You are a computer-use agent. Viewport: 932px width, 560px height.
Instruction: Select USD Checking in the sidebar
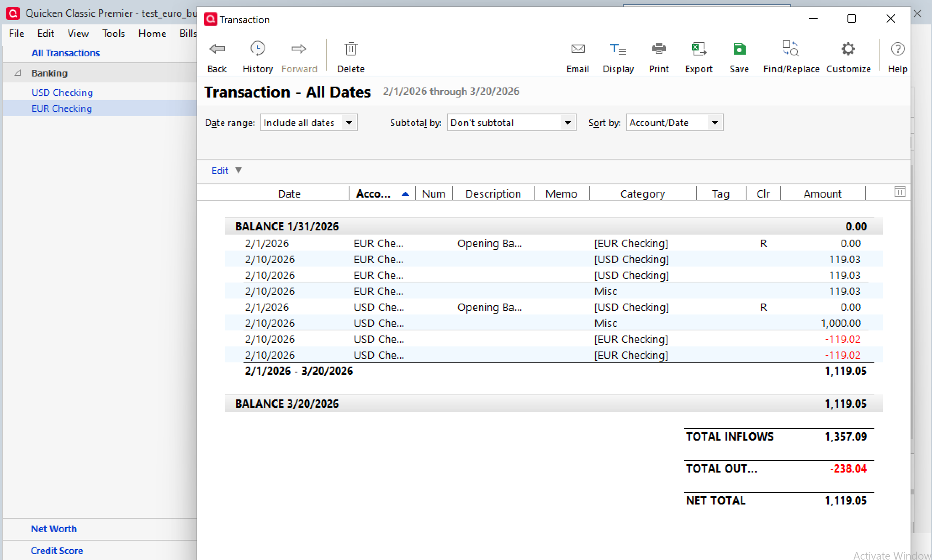pos(62,92)
